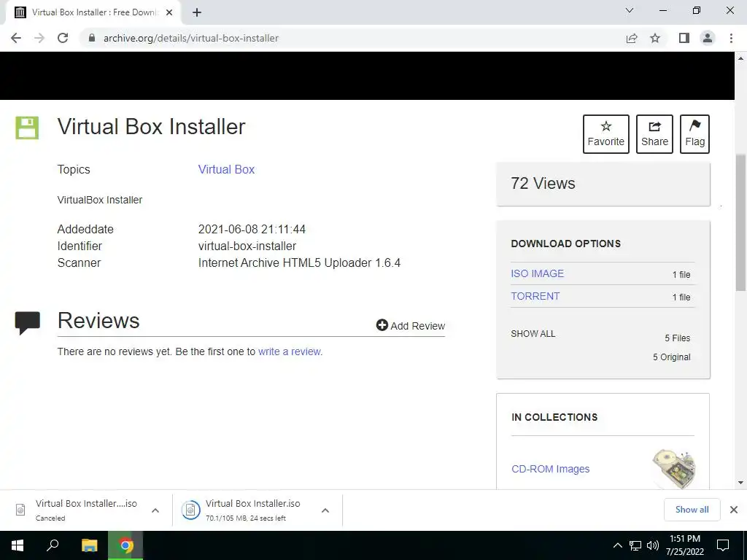747x560 pixels.
Task: Click the 72 Views text
Action: point(543,183)
